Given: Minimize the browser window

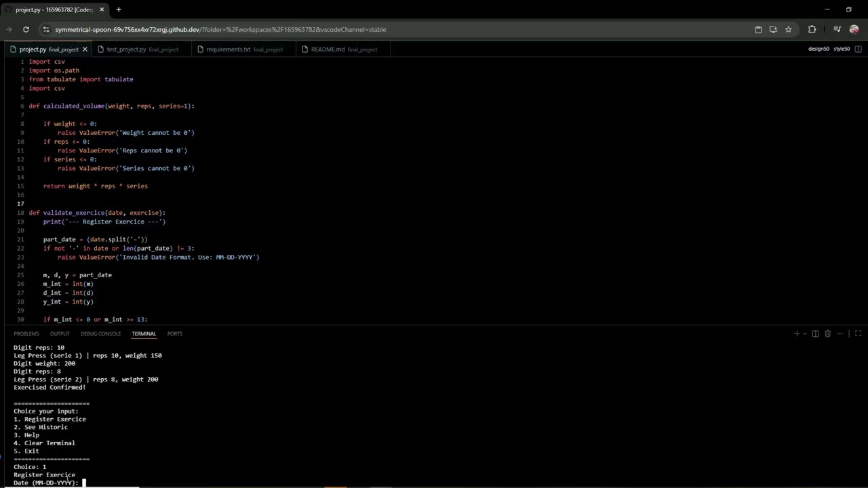Looking at the screenshot, I should pyautogui.click(x=827, y=9).
